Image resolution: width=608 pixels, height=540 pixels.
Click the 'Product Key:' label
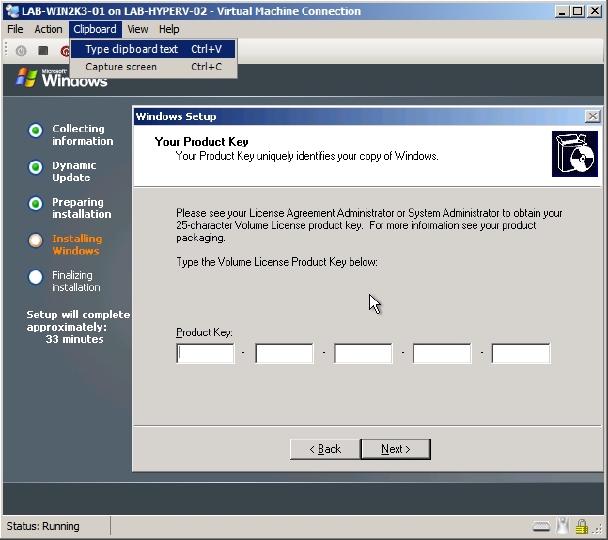click(x=204, y=333)
